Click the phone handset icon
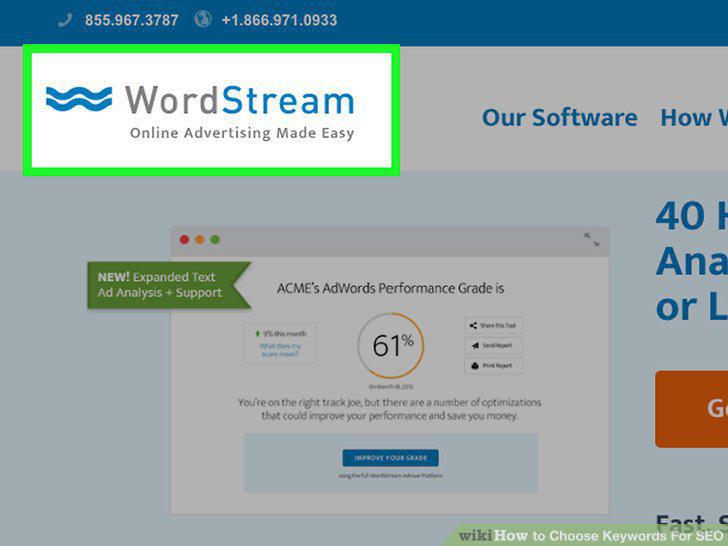This screenshot has width=728, height=546. coord(65,20)
